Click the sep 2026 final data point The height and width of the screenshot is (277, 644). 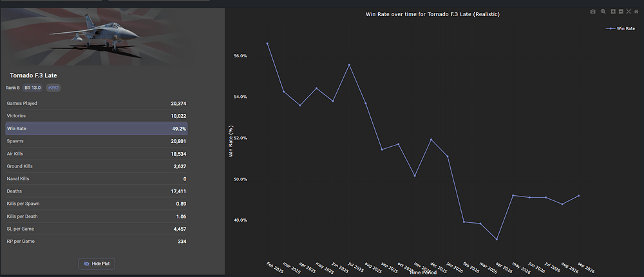coord(579,196)
